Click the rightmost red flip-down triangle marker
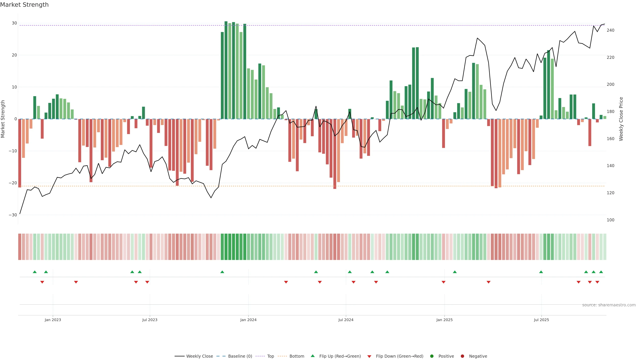The width and height of the screenshot is (644, 362). tap(597, 282)
